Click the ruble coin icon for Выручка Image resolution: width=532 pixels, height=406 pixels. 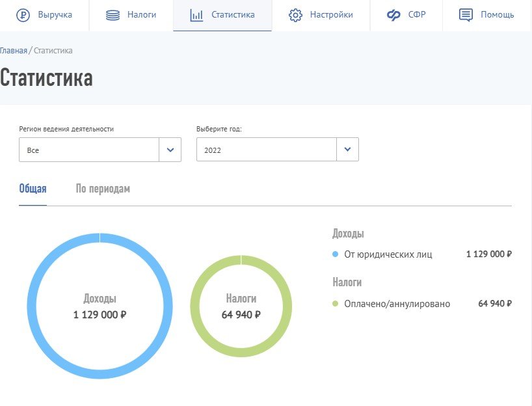[x=25, y=15]
